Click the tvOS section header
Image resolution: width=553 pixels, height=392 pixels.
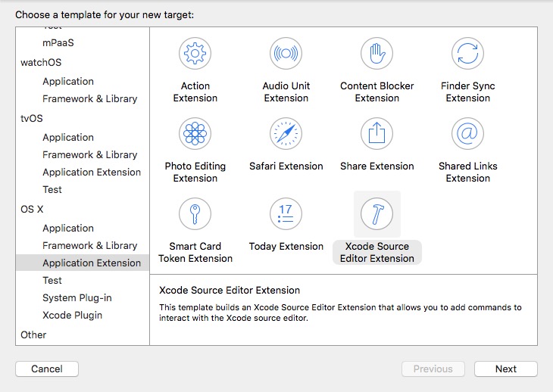[31, 118]
